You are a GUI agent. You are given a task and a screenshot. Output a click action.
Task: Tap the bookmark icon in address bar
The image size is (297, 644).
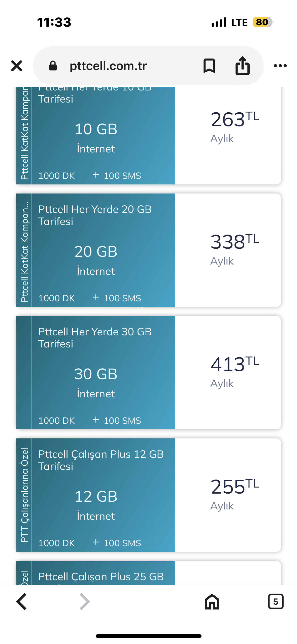209,66
